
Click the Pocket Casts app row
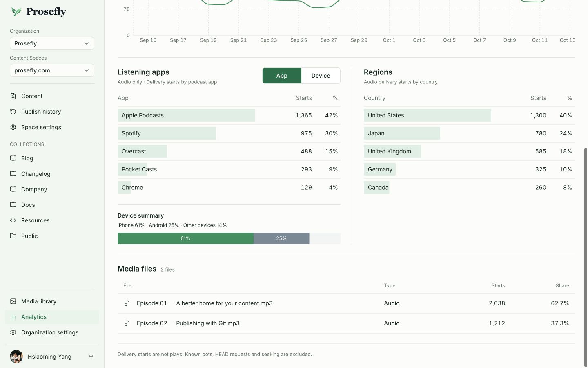[x=229, y=169]
